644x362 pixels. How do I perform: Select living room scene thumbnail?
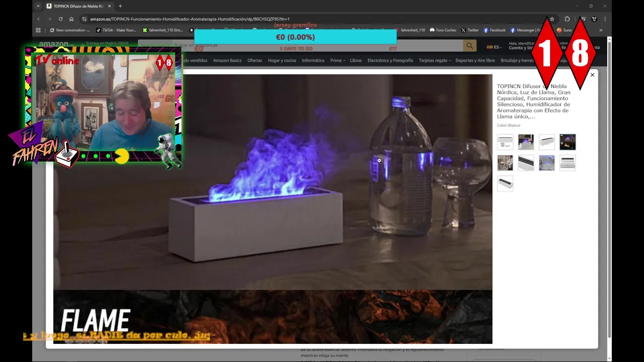(x=505, y=163)
